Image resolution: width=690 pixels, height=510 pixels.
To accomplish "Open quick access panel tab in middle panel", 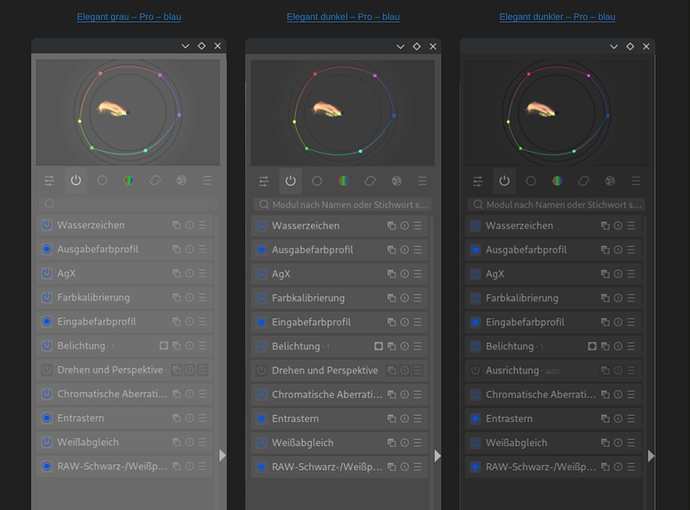I will tap(264, 181).
